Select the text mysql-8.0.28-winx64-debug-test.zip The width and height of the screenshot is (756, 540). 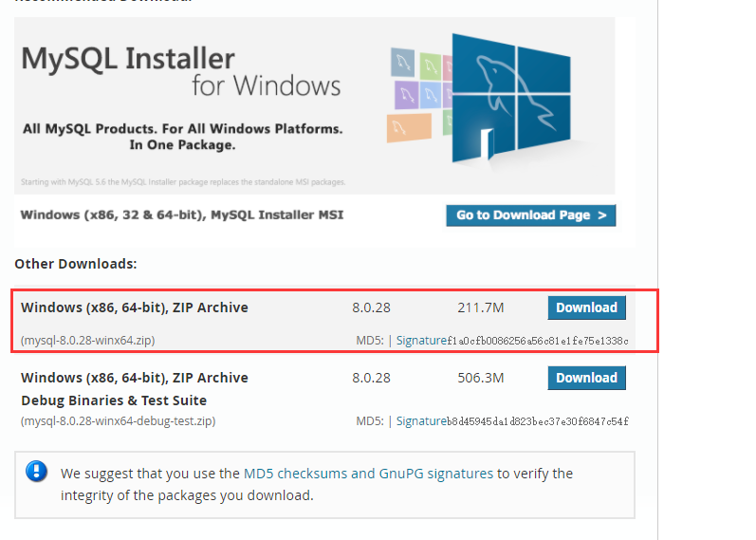[119, 420]
